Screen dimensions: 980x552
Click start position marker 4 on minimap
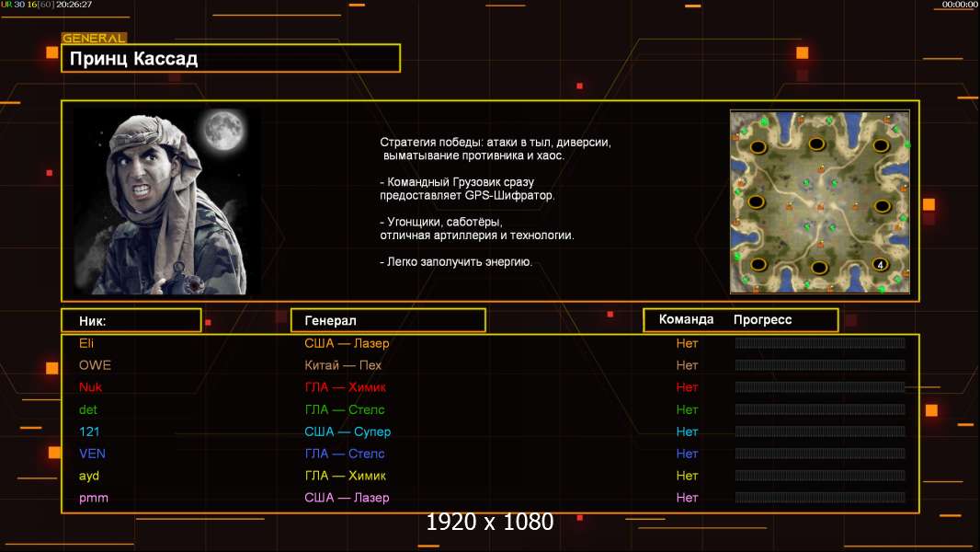point(880,265)
